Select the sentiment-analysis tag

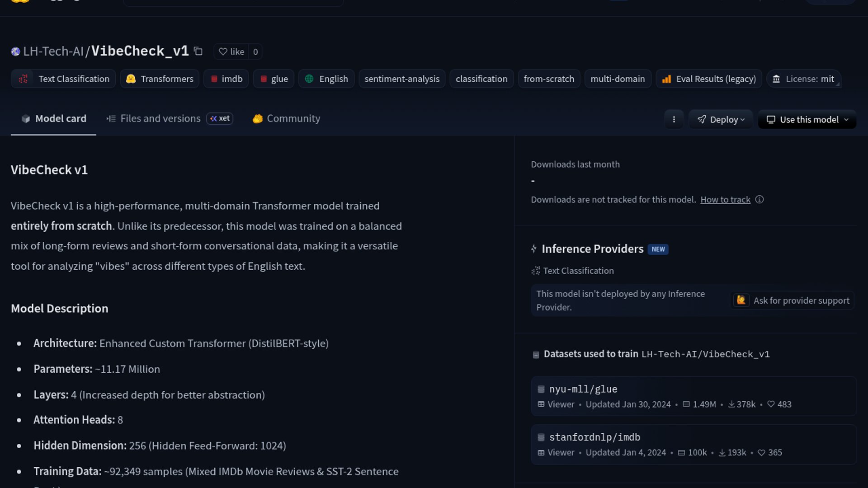402,79
